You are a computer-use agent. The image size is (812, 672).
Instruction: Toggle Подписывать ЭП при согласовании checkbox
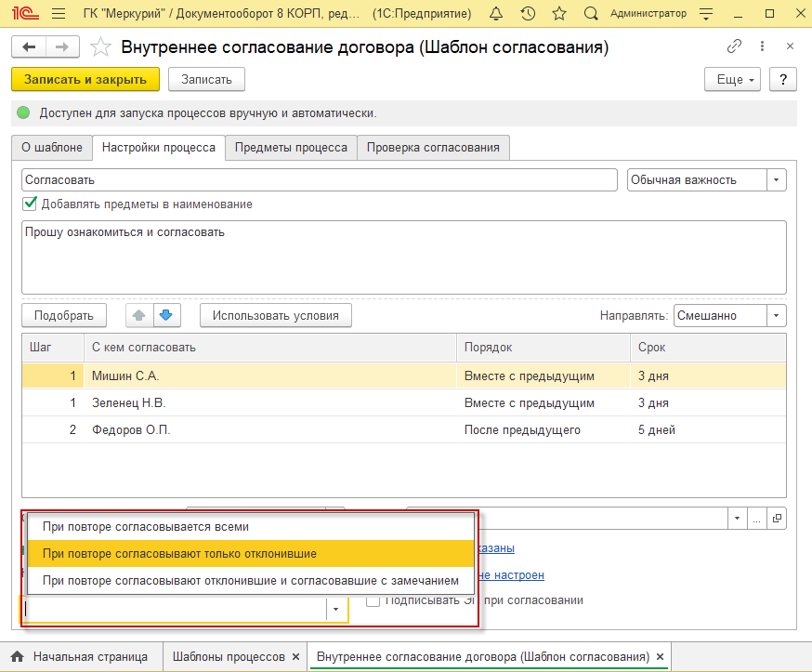373,601
